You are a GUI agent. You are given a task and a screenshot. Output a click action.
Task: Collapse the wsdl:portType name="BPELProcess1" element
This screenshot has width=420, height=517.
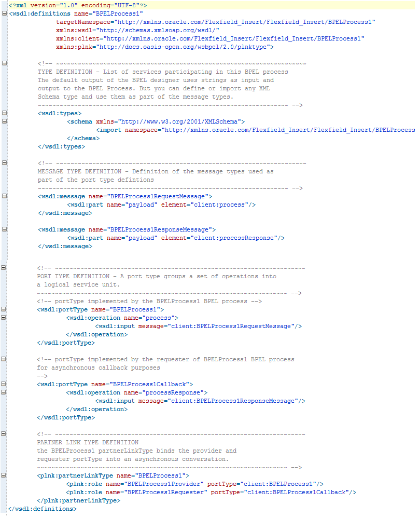(x=3, y=309)
